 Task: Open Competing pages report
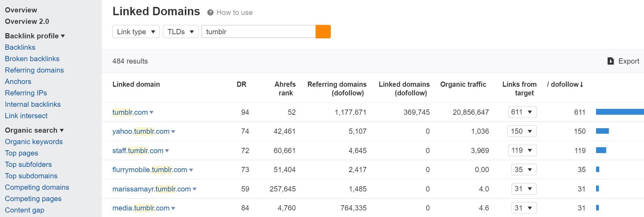[x=33, y=199]
